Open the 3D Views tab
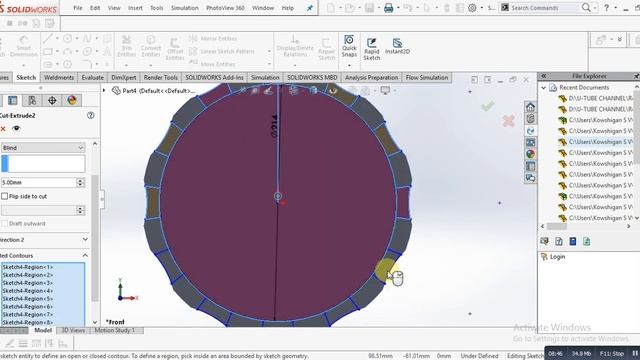This screenshot has height=360, width=640. tap(73, 330)
